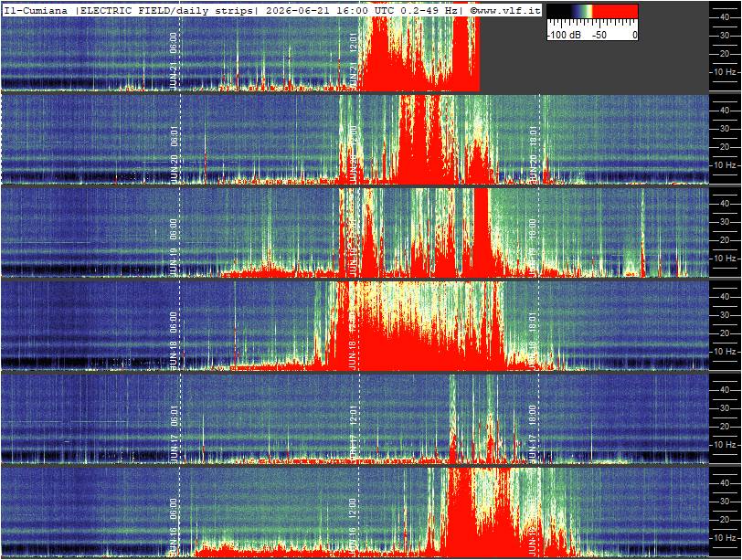742x560 pixels.
Task: Click the 30 Hz tick label on the JUN-19 strip
Action: 725,222
